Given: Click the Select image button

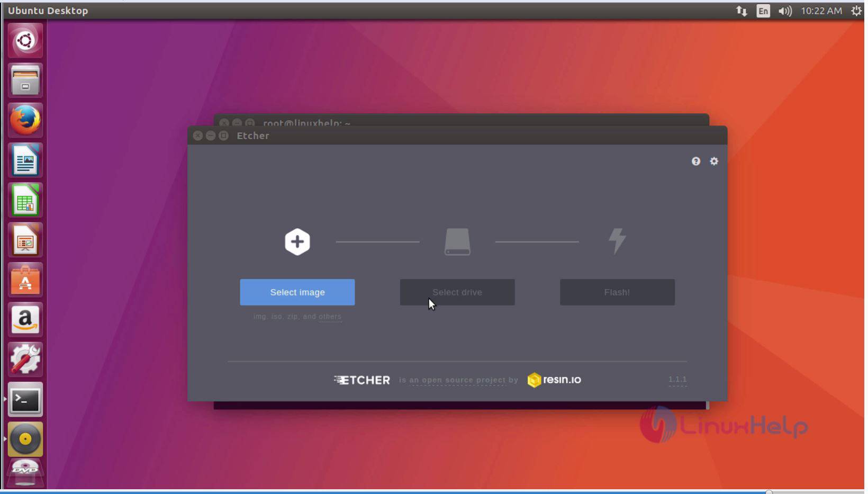Looking at the screenshot, I should pos(297,292).
